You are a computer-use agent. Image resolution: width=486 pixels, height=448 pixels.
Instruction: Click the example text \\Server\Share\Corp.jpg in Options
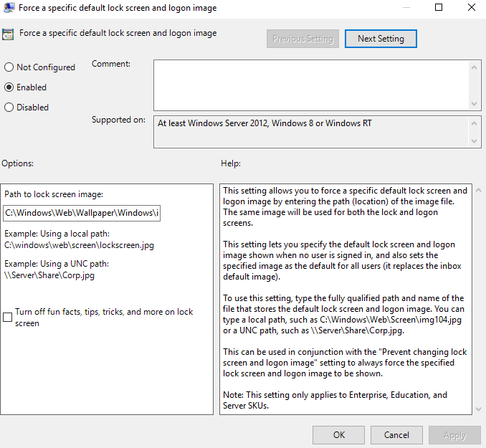49,275
